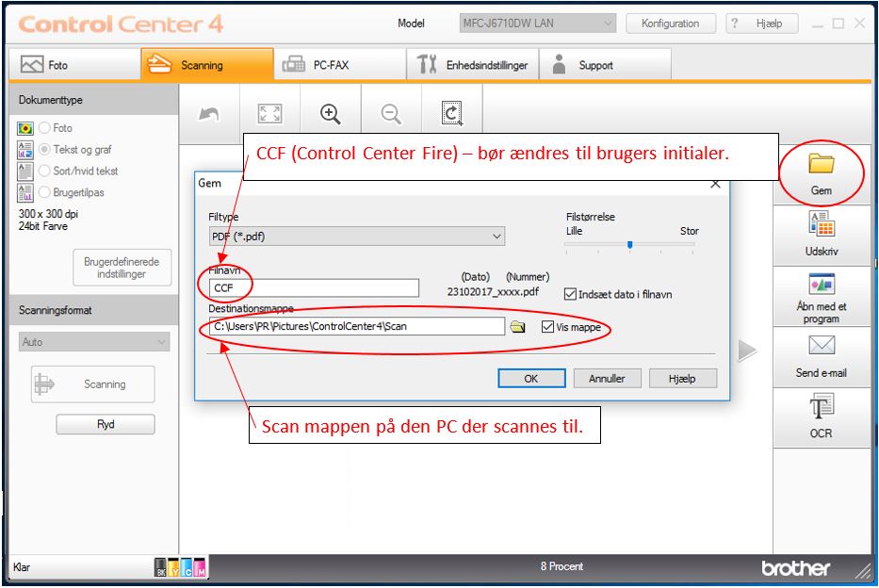Image resolution: width=879 pixels, height=588 pixels.
Task: Click the '23102017_xxxx.pdf' filename preview
Action: (493, 292)
